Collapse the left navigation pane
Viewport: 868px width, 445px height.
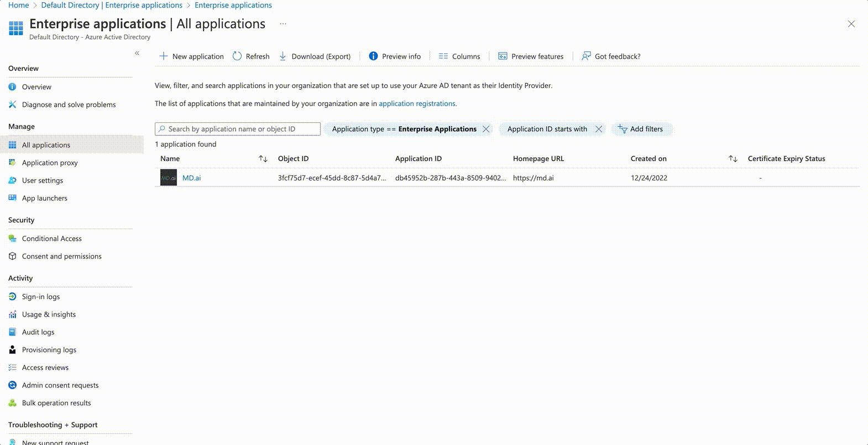[137, 53]
